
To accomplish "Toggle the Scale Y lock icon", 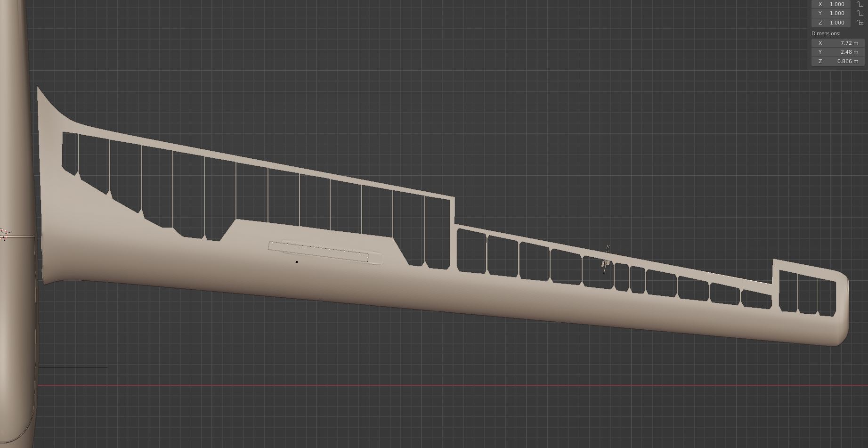I will click(860, 13).
